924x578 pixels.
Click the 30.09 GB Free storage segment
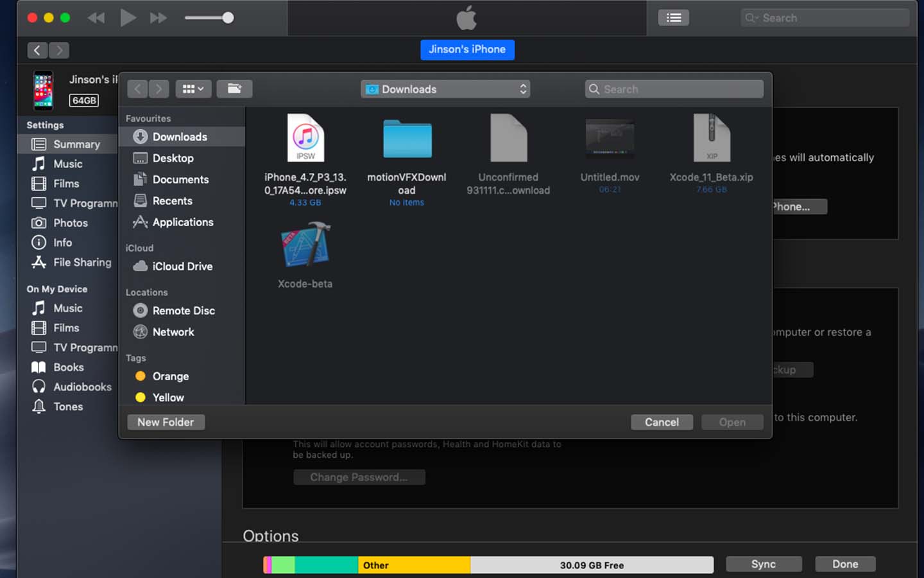click(x=592, y=565)
